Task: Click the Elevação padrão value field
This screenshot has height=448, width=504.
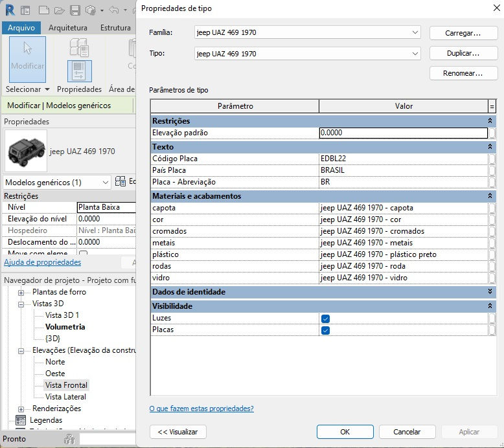Action: 404,133
